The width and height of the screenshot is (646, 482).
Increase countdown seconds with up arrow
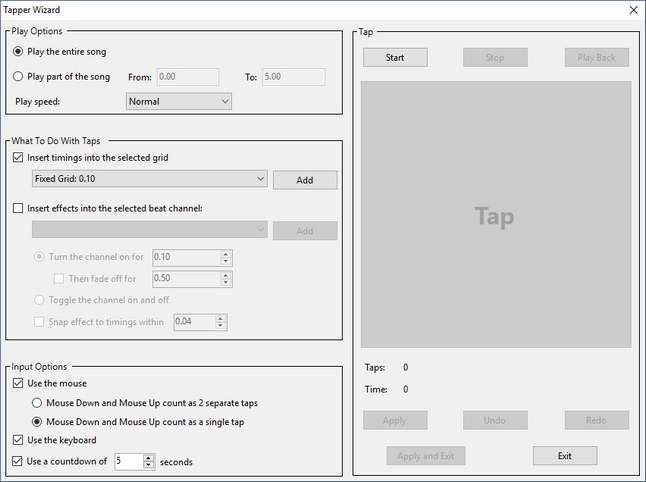click(x=149, y=457)
